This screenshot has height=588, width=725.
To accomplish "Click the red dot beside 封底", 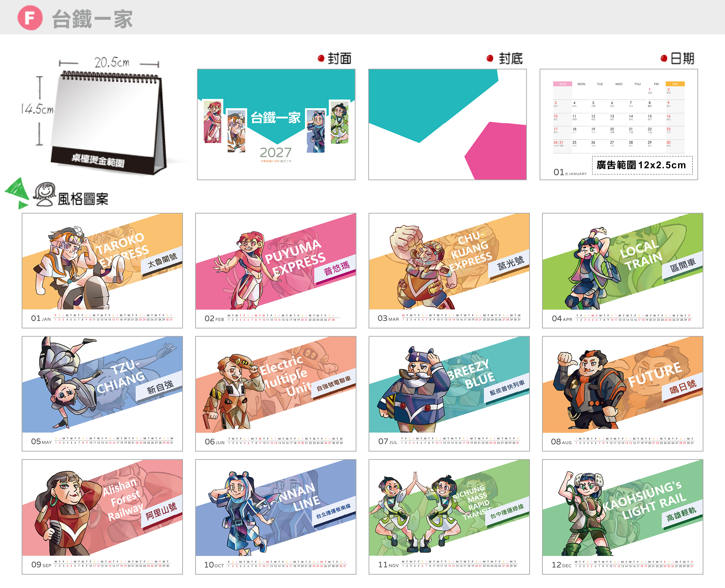I will 490,58.
